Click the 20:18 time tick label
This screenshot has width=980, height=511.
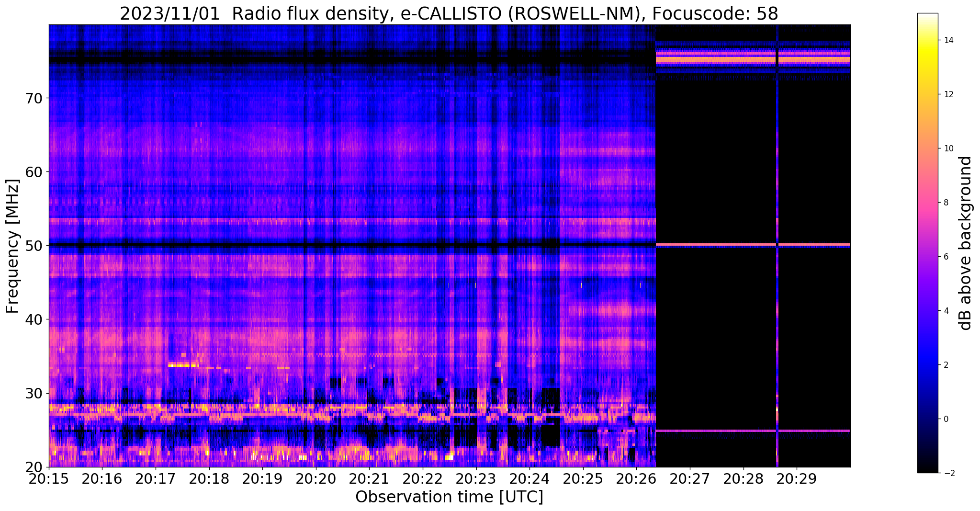pos(209,478)
